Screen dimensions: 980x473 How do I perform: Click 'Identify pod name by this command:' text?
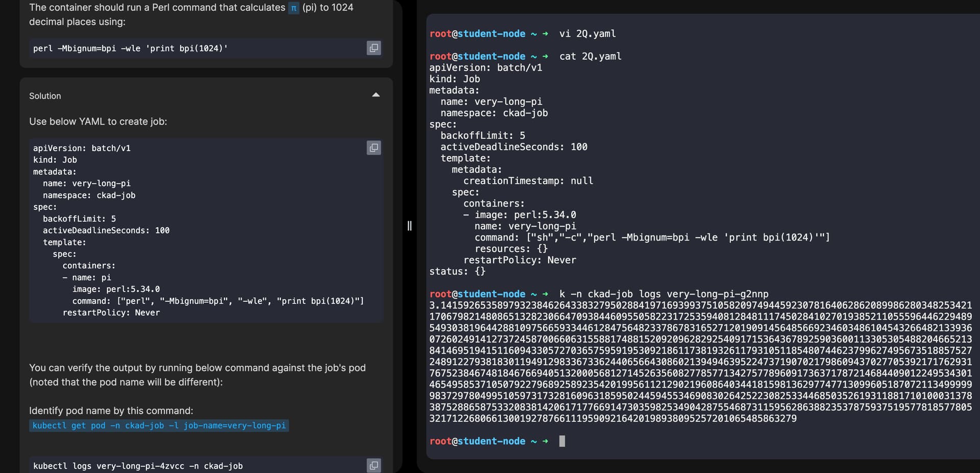[111, 411]
